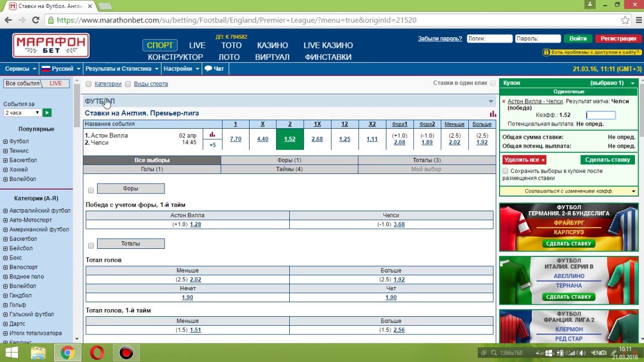Open Freiburg vs Karlsruhe bet banner
Image resolution: width=644 pixels, height=362 pixels.
point(569,227)
